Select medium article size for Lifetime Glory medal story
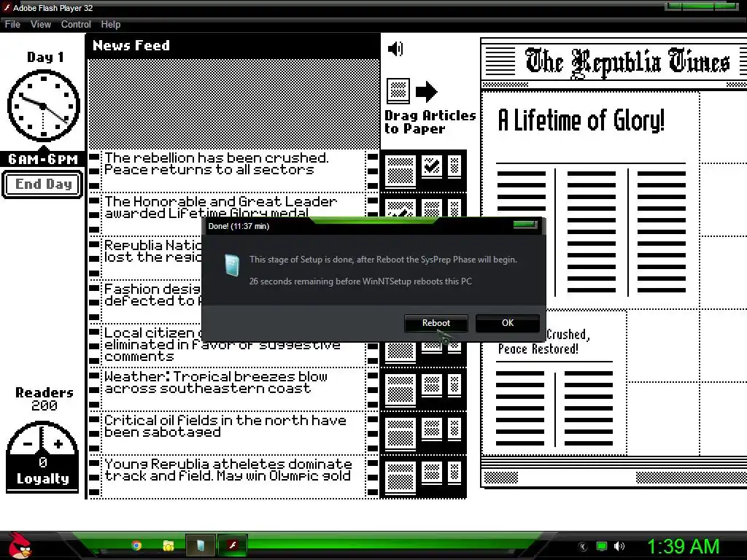The height and width of the screenshot is (560, 747). click(432, 209)
